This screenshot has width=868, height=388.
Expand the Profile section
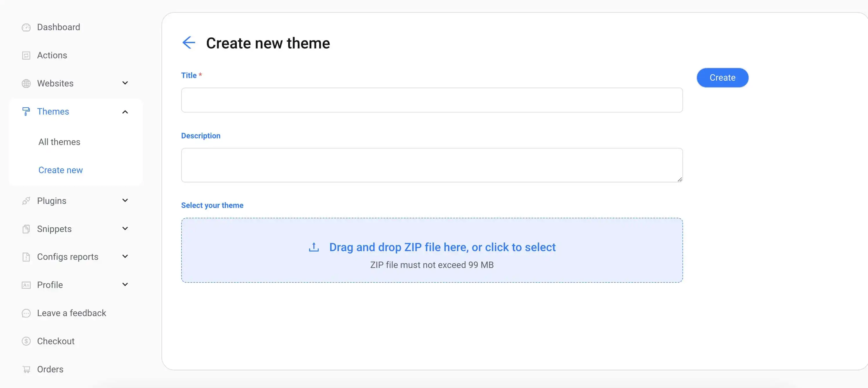(125, 284)
